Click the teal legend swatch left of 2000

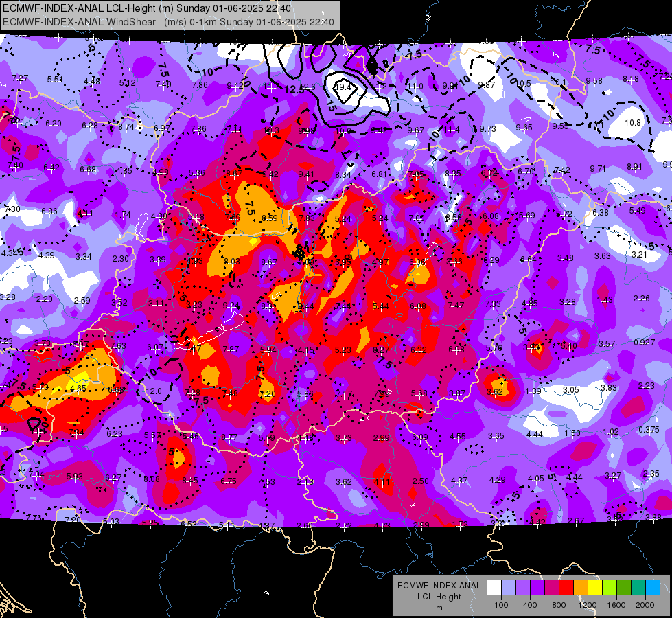click(x=638, y=588)
